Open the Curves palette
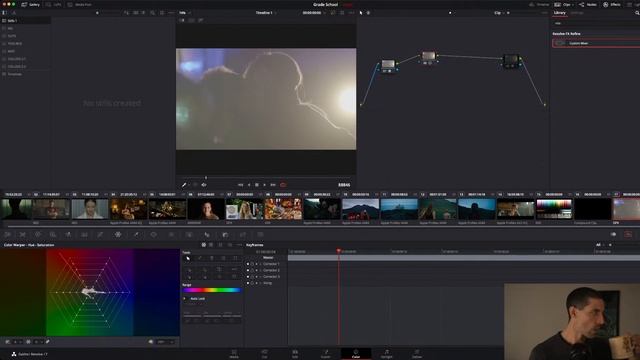The image size is (640, 360). (100, 235)
